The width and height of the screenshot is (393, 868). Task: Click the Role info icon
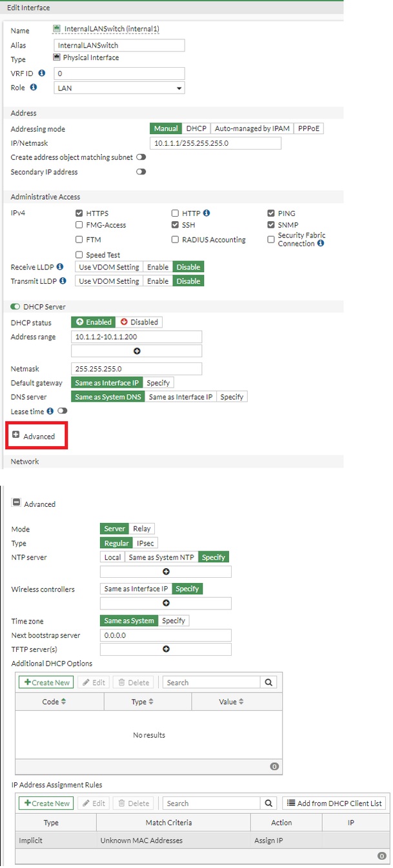tap(34, 87)
